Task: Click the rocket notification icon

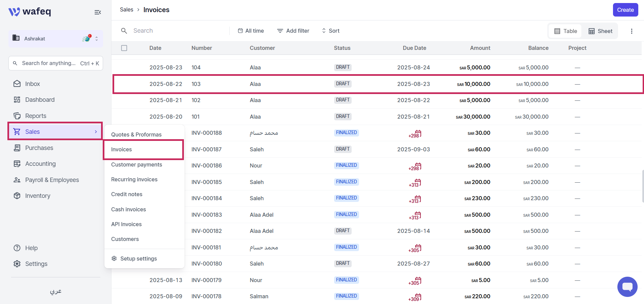Action: 87,38
